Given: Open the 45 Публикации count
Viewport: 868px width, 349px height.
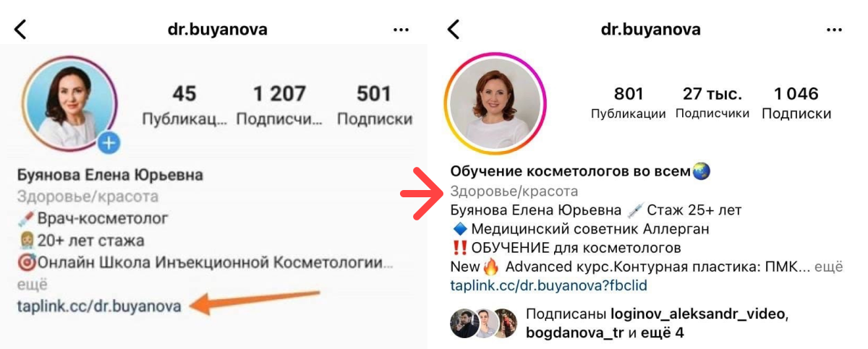Looking at the screenshot, I should pos(184,105).
